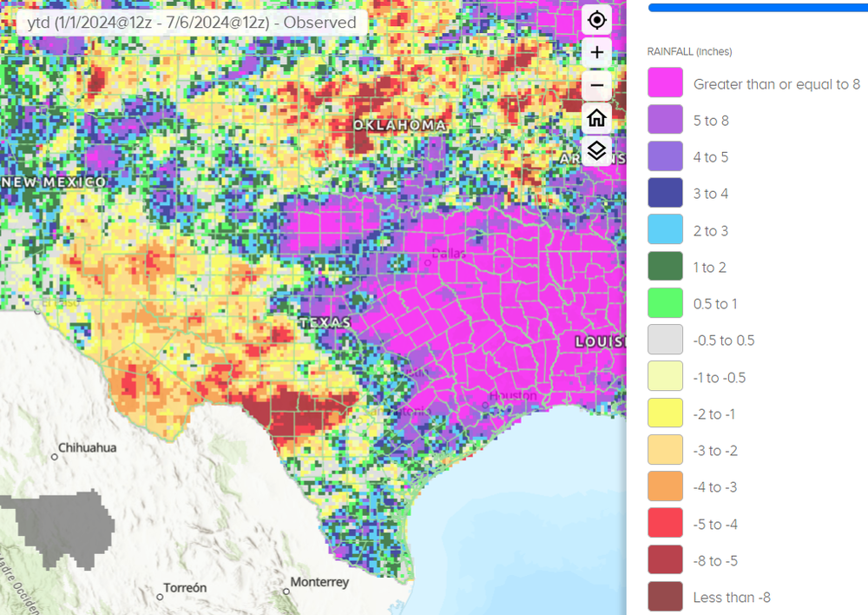Click the magenta 'Greater than or equal to 8' swatch
Screen dimensions: 868x615
point(664,84)
